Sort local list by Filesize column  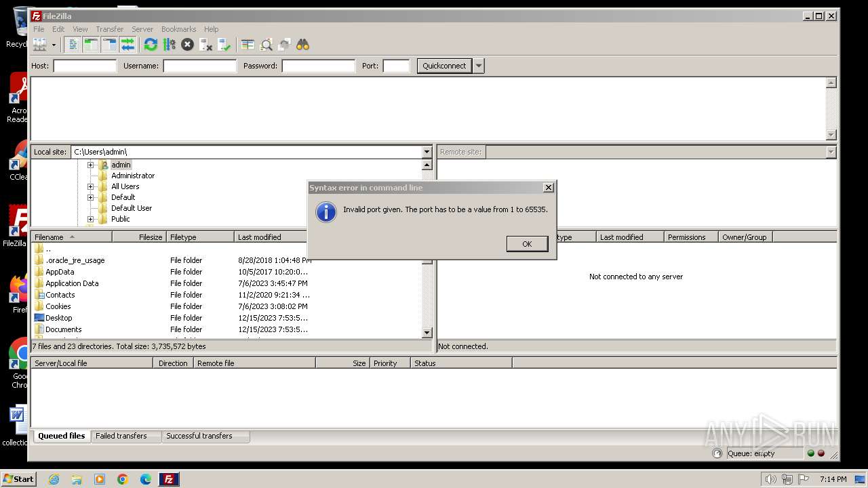coord(140,237)
